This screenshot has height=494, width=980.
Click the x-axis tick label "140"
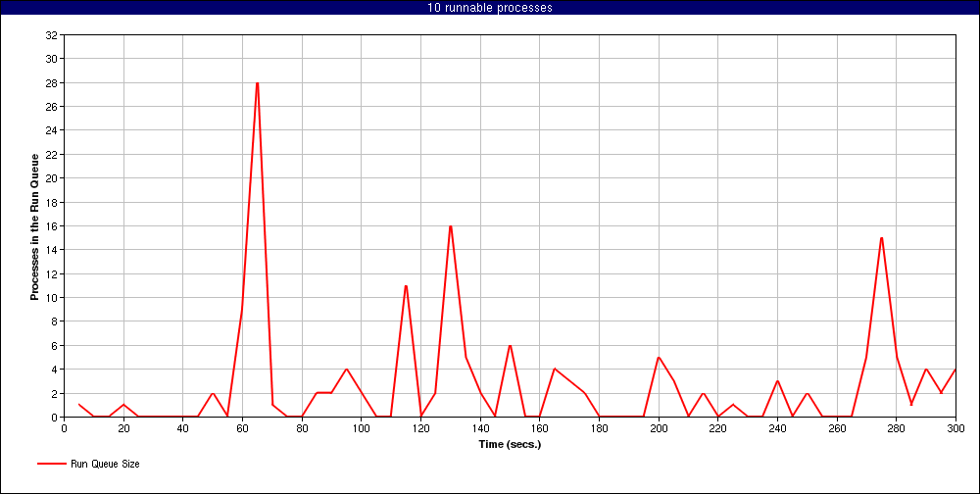tap(480, 429)
